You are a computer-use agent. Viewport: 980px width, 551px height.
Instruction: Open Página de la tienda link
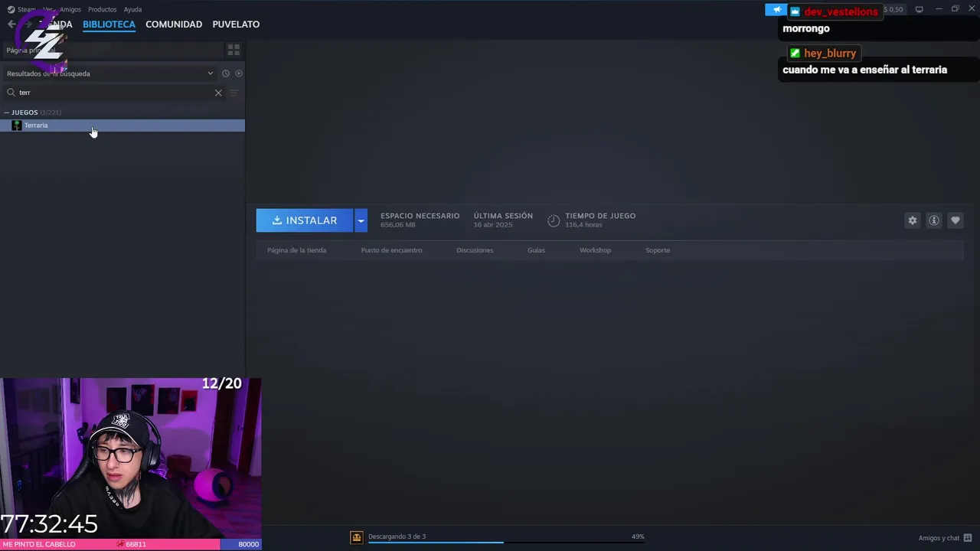coord(296,250)
